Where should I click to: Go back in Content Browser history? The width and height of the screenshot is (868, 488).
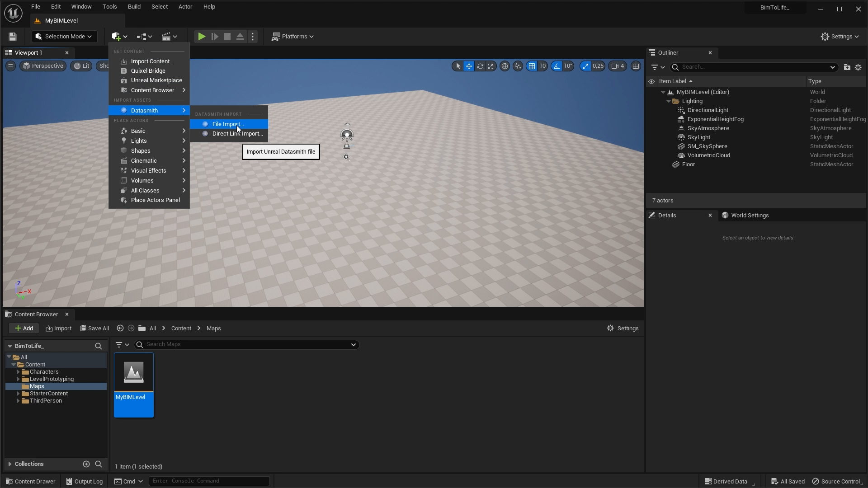pos(120,328)
